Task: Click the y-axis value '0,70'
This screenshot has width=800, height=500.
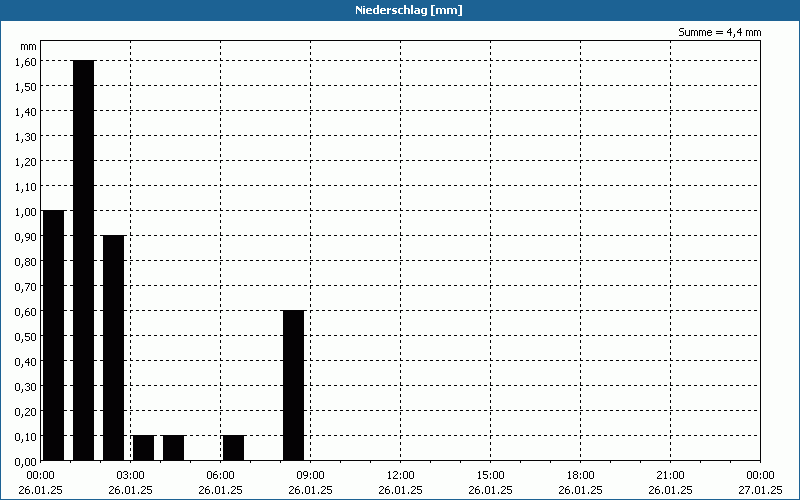Action: 26,286
